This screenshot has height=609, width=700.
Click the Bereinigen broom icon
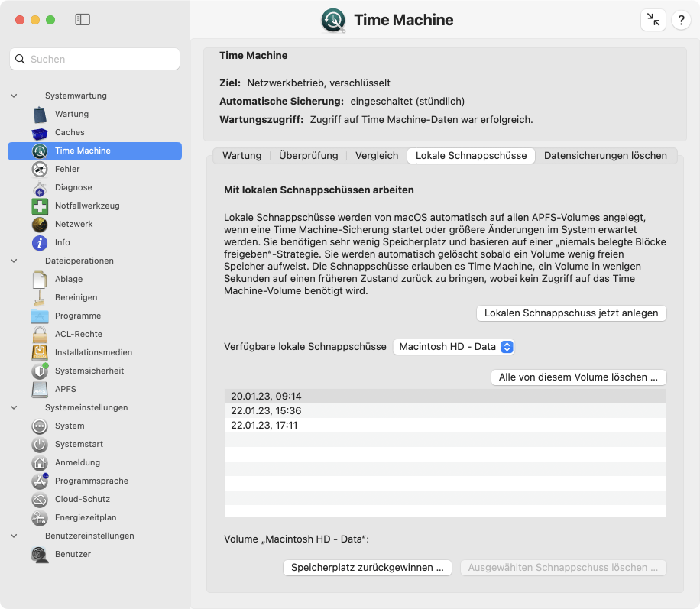point(40,297)
